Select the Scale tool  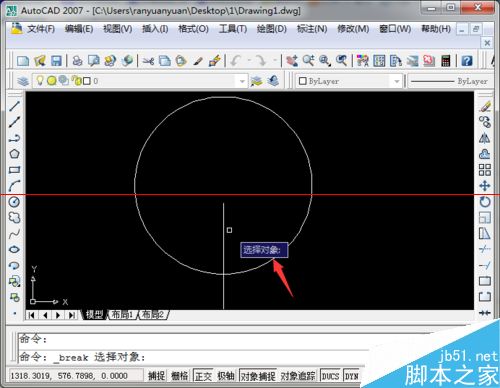(x=485, y=218)
